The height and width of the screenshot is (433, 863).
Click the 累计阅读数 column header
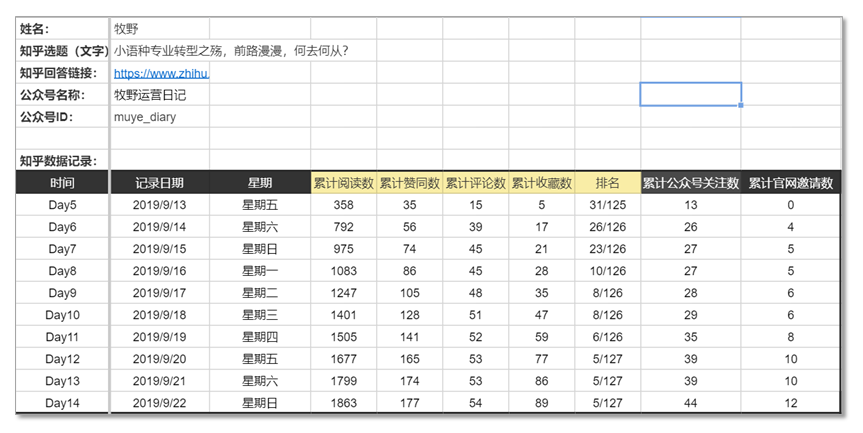click(x=343, y=183)
